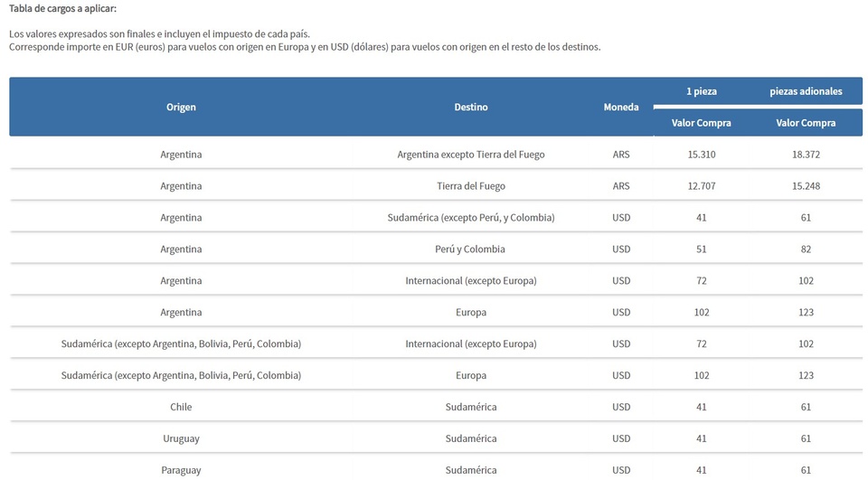
Task: Click the 15.248 value cell
Action: (806, 186)
